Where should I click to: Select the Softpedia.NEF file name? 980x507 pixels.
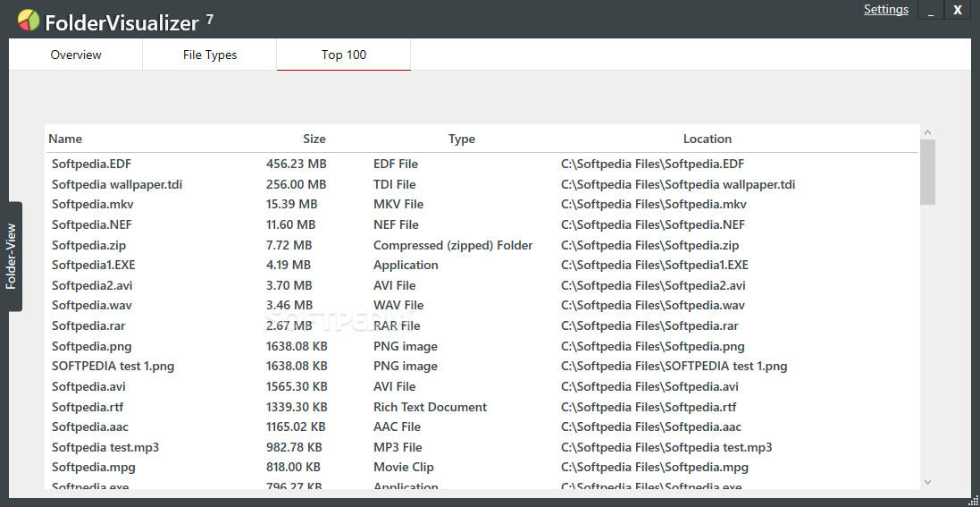click(x=92, y=224)
